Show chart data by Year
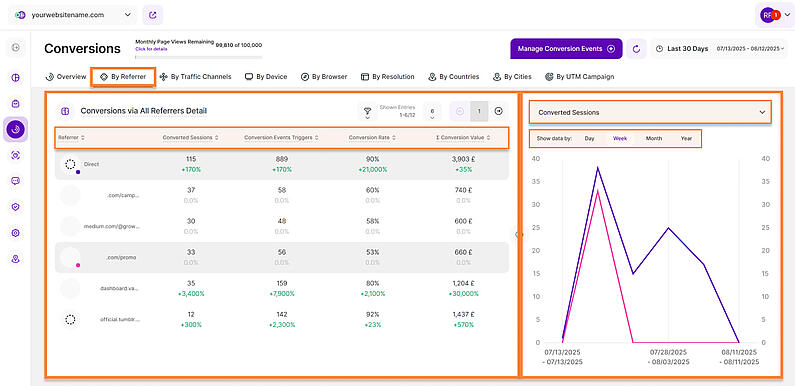795x386 pixels. 686,138
